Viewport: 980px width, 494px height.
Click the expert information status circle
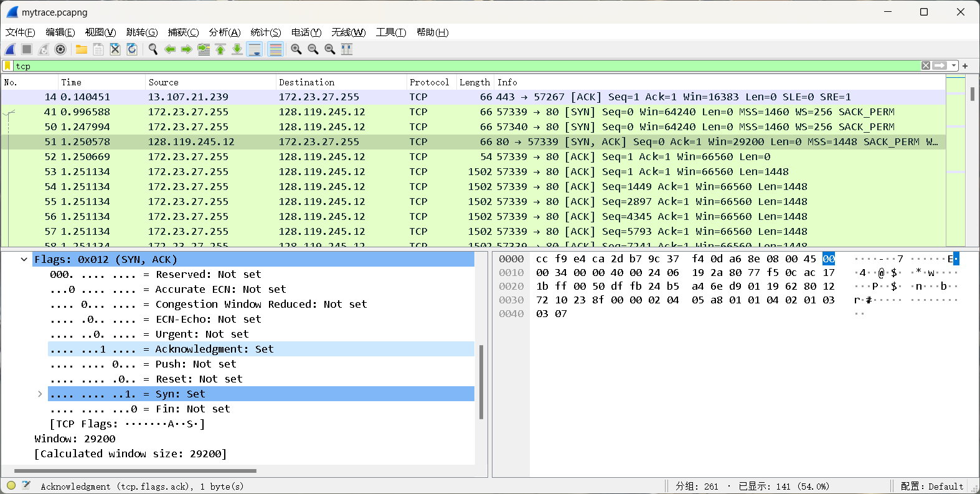tap(11, 485)
